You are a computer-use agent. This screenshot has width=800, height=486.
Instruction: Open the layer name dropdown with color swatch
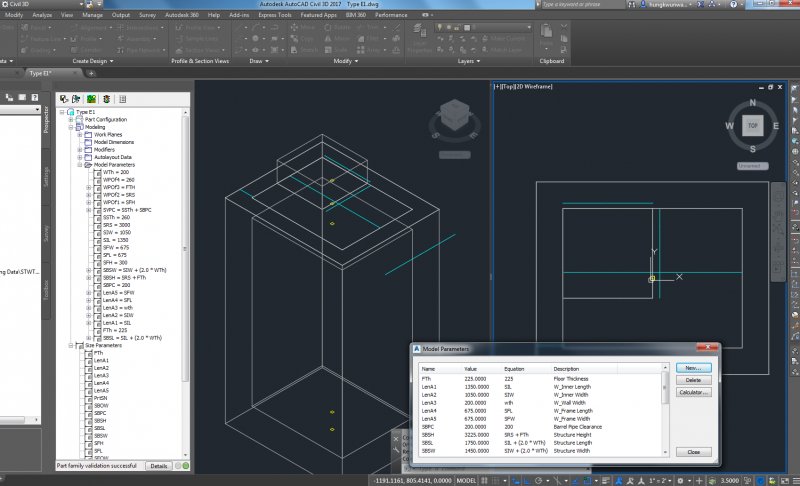(x=484, y=27)
